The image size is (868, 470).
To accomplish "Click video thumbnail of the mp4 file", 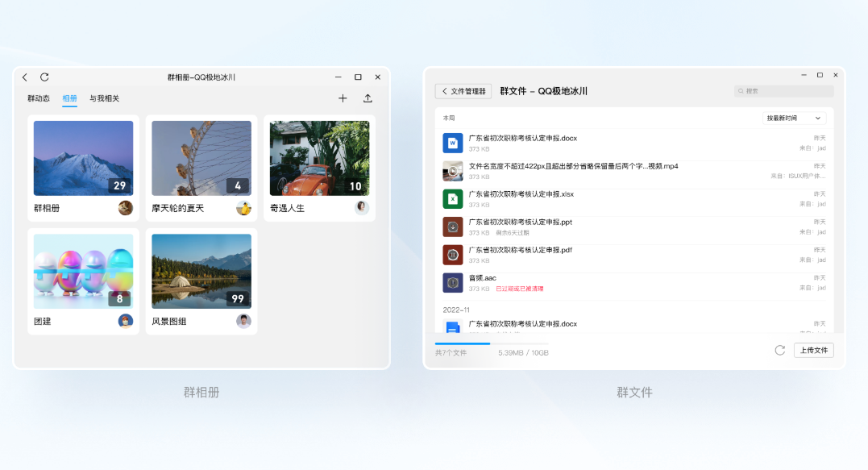I will tap(453, 171).
